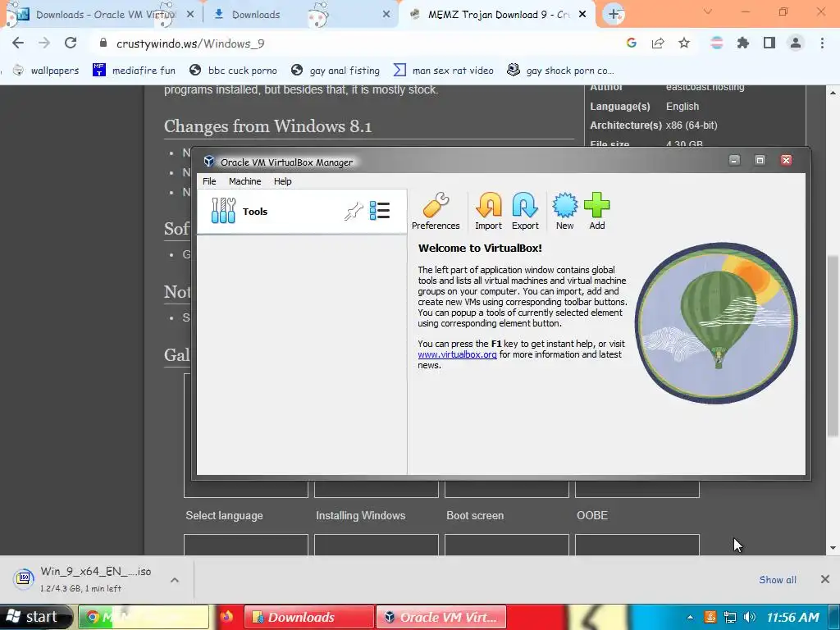Open the Tools list menu icon

(x=380, y=211)
